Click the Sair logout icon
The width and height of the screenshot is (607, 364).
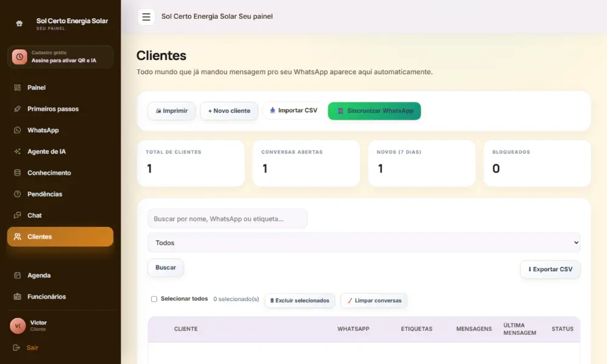click(x=16, y=348)
